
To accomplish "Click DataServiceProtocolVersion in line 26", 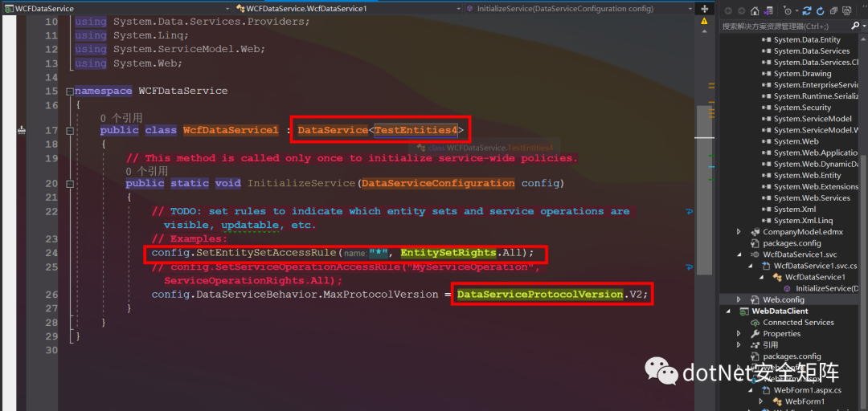I will [540, 295].
